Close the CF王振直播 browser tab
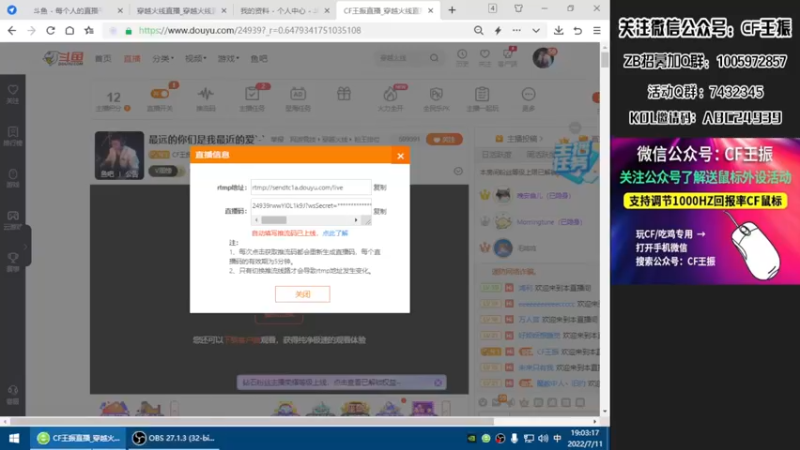 pyautogui.click(x=431, y=10)
